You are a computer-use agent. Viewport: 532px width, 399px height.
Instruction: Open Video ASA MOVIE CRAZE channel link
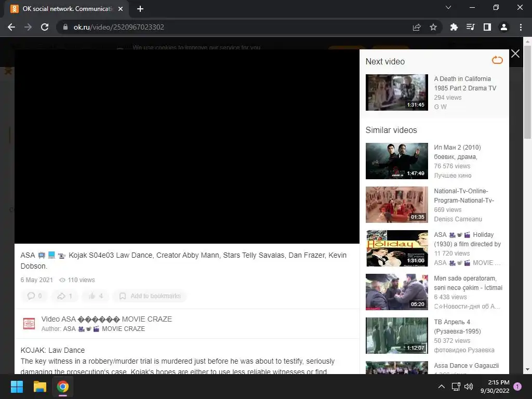point(107,319)
